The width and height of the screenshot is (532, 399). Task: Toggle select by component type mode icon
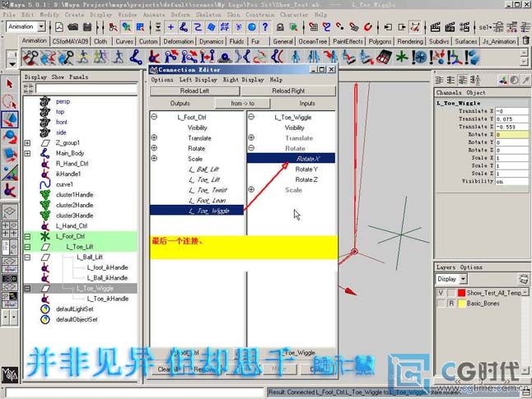(x=140, y=27)
